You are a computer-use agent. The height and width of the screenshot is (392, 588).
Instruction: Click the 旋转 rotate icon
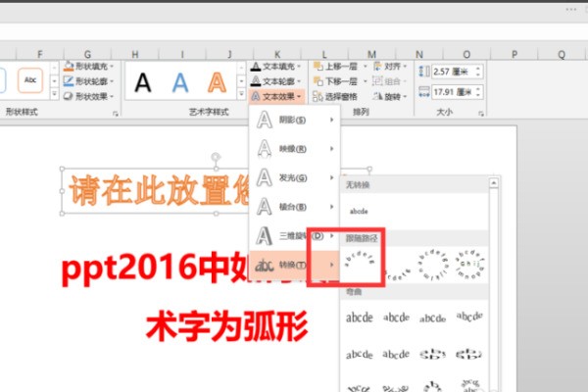[x=377, y=96]
